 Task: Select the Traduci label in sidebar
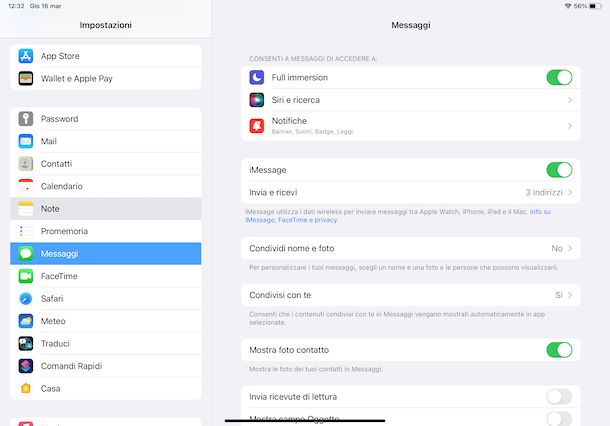[x=55, y=344]
